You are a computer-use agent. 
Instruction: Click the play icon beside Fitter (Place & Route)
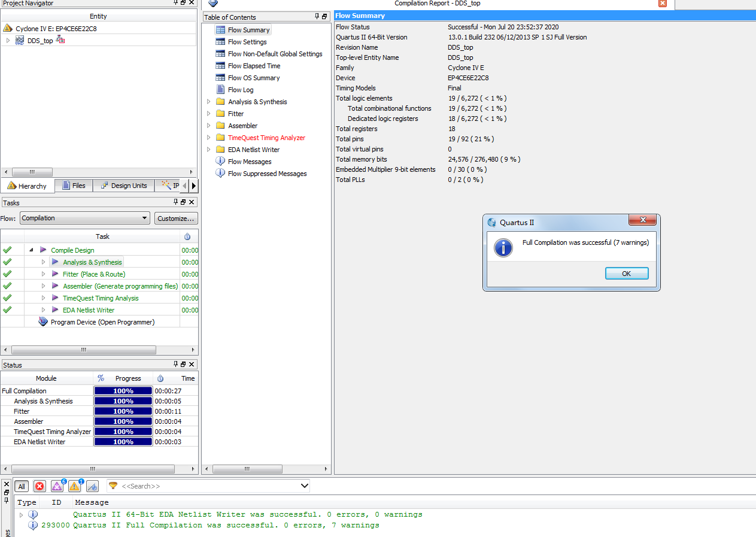55,274
